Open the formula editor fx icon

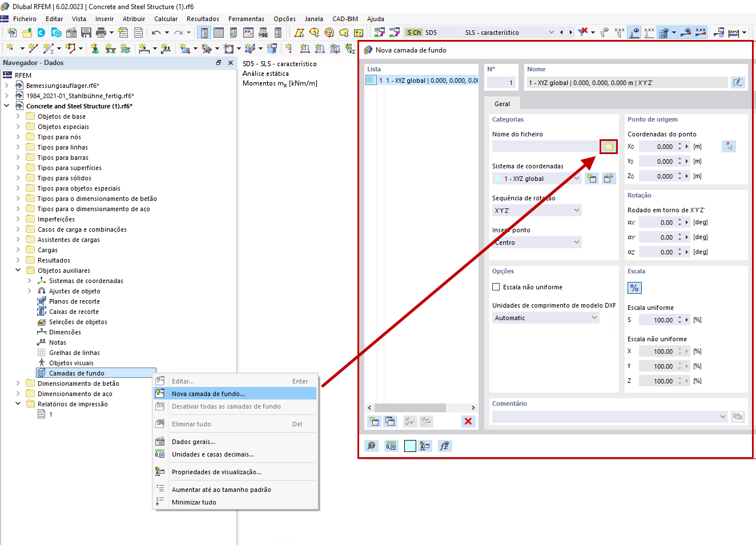[x=445, y=446]
